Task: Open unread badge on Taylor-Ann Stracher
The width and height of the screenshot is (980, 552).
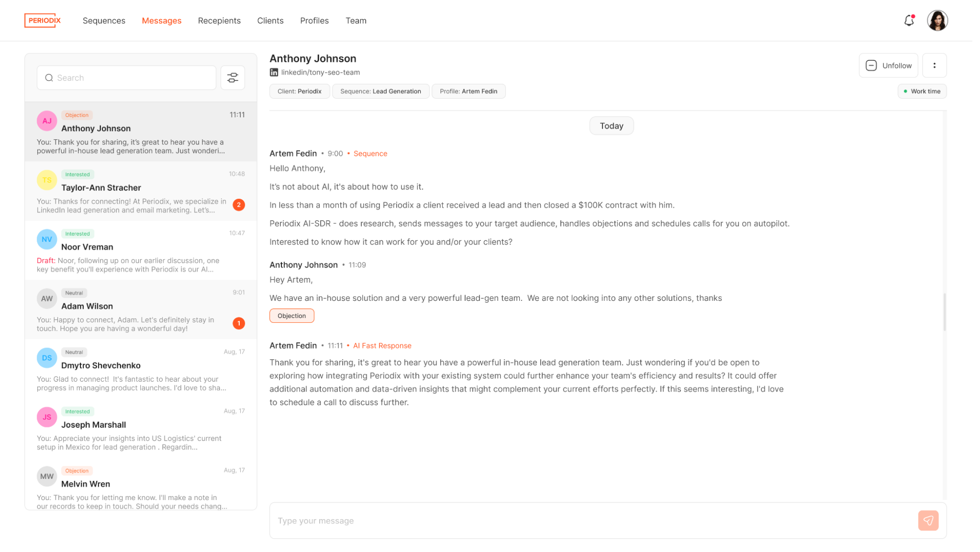Action: (239, 205)
